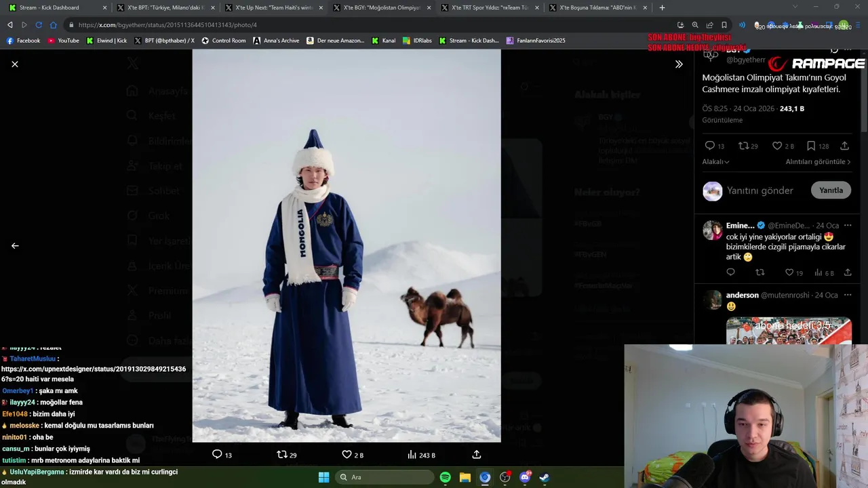Share Emine's comment
The height and width of the screenshot is (488, 868).
(848, 272)
